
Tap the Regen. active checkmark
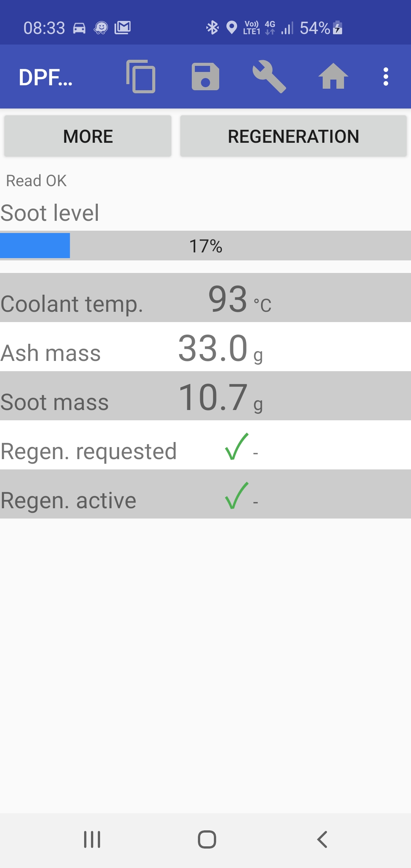coord(236,496)
